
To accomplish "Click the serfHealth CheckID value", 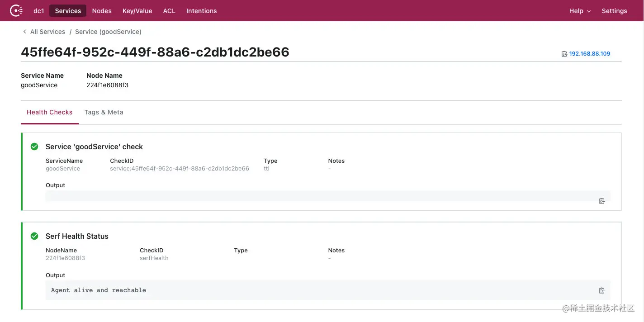I will (154, 258).
